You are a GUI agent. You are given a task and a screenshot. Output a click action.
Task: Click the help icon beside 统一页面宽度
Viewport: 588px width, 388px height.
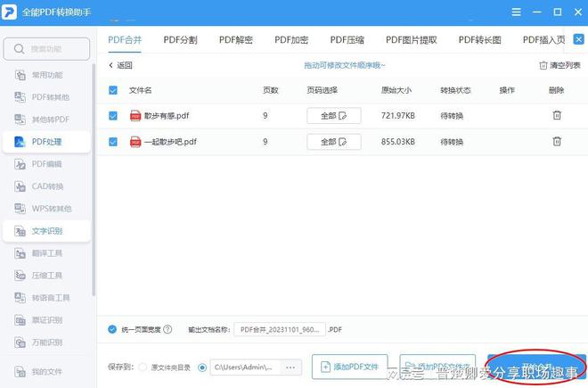coord(167,329)
